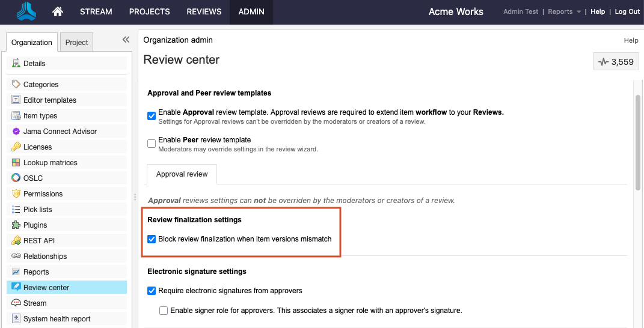The height and width of the screenshot is (328, 644).
Task: Click the activity count 3,559 button
Action: point(616,62)
